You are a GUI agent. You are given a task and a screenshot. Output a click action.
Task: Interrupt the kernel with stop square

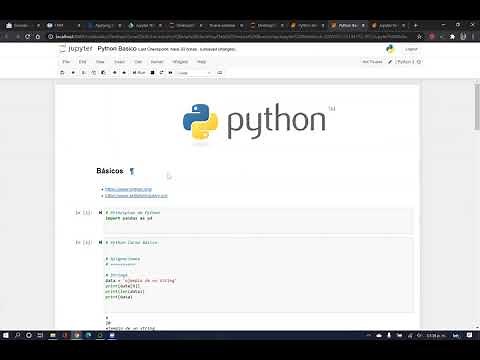[x=152, y=72]
